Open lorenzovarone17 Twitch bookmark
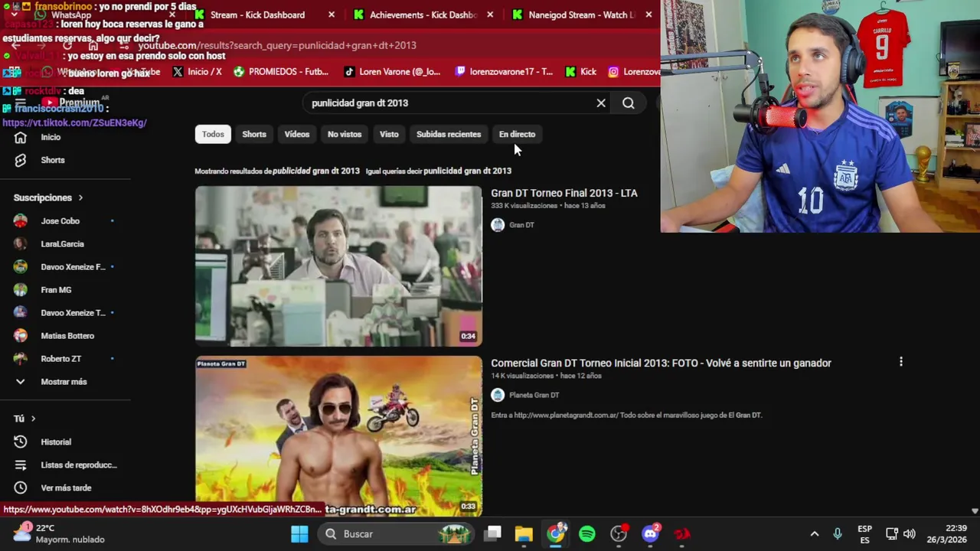 pyautogui.click(x=504, y=72)
